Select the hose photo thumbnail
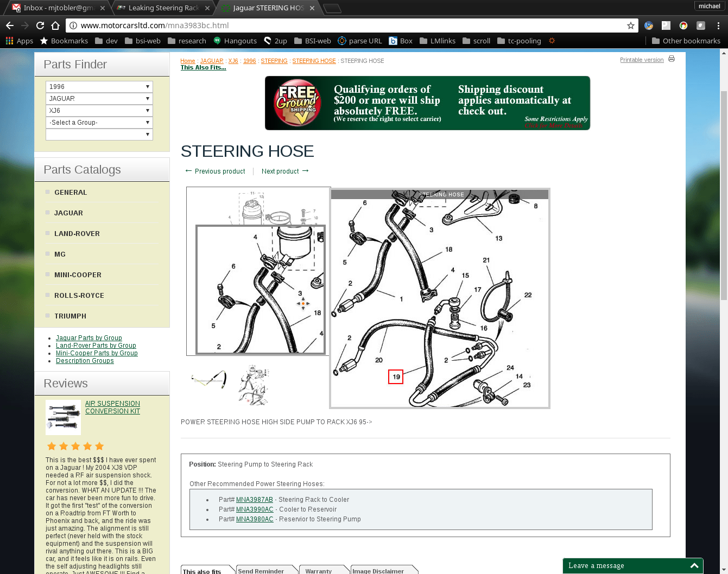 click(209, 379)
